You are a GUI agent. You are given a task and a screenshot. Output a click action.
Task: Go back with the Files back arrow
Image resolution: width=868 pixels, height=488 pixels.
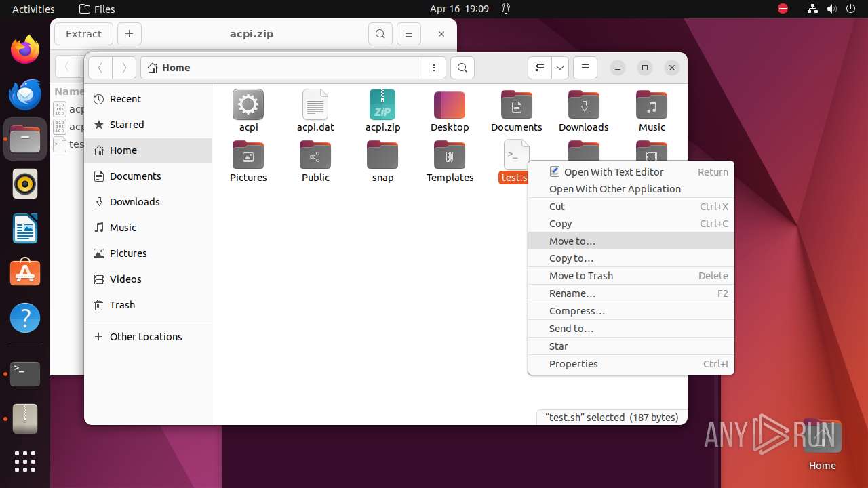[100, 68]
